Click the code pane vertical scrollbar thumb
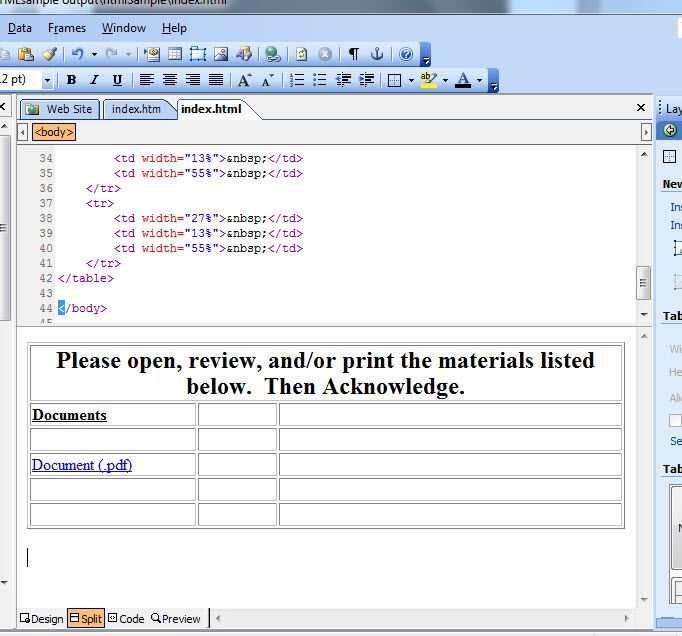The image size is (682, 636). (x=643, y=283)
